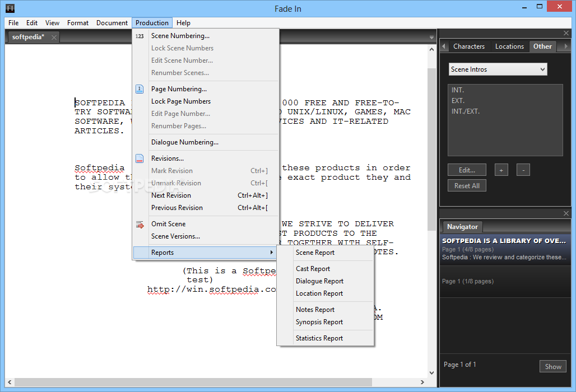Remove scene intro with minus button
576x392 pixels.
click(x=523, y=170)
